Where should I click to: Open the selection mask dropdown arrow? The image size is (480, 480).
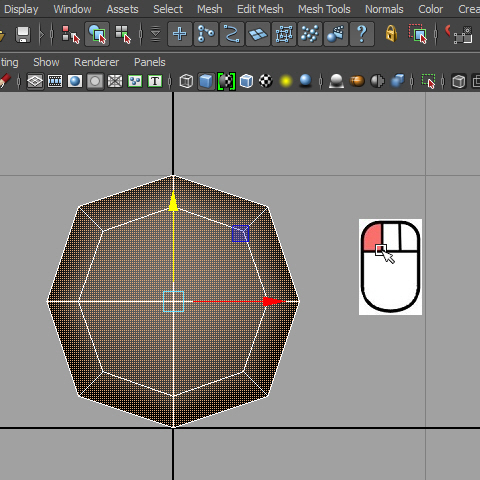(156, 34)
